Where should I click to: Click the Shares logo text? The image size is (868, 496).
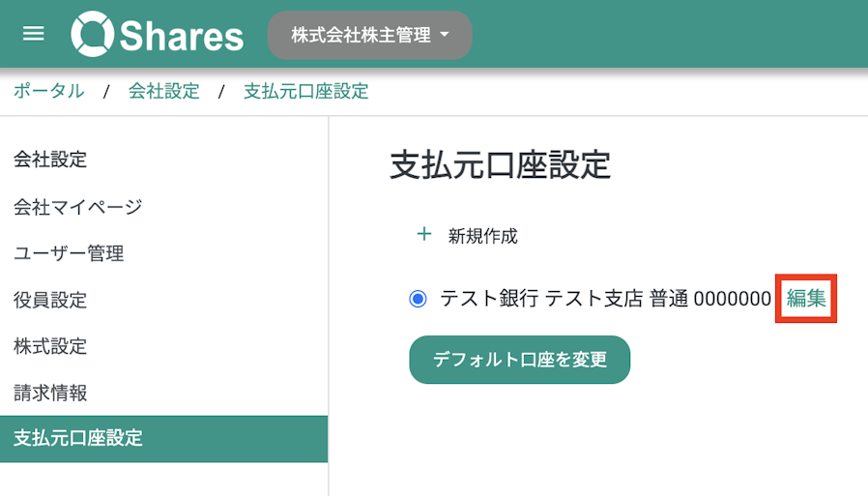click(182, 36)
